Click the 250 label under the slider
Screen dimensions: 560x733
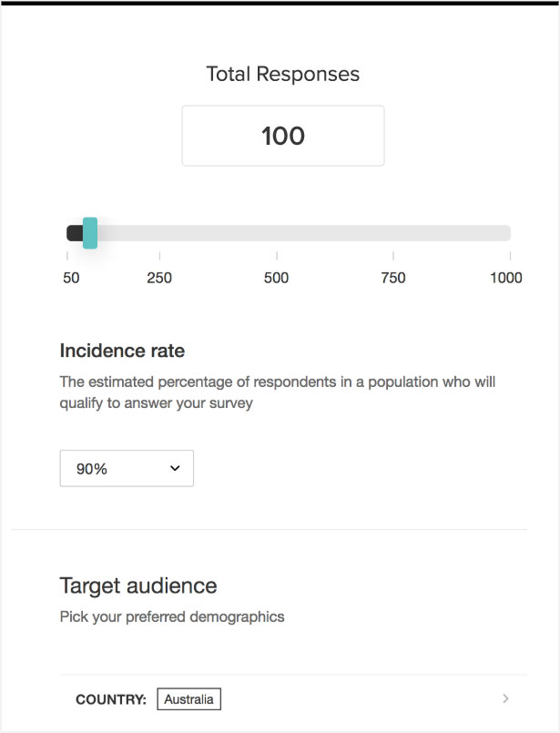tap(159, 278)
